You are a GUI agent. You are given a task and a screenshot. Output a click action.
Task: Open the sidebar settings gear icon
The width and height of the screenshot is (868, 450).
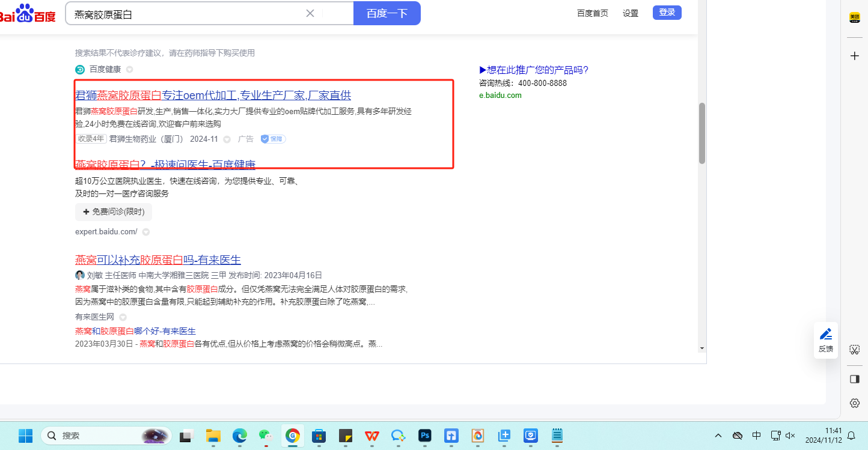[854, 403]
